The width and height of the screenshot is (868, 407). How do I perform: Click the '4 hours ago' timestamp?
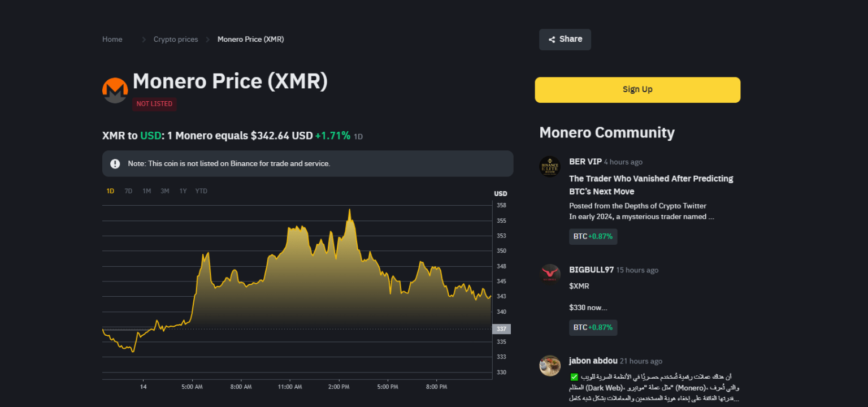coord(623,162)
